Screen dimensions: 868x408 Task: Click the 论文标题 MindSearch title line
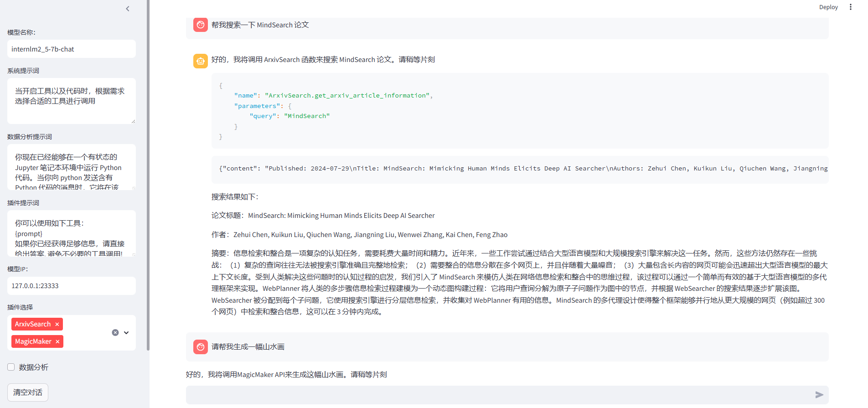tap(323, 216)
